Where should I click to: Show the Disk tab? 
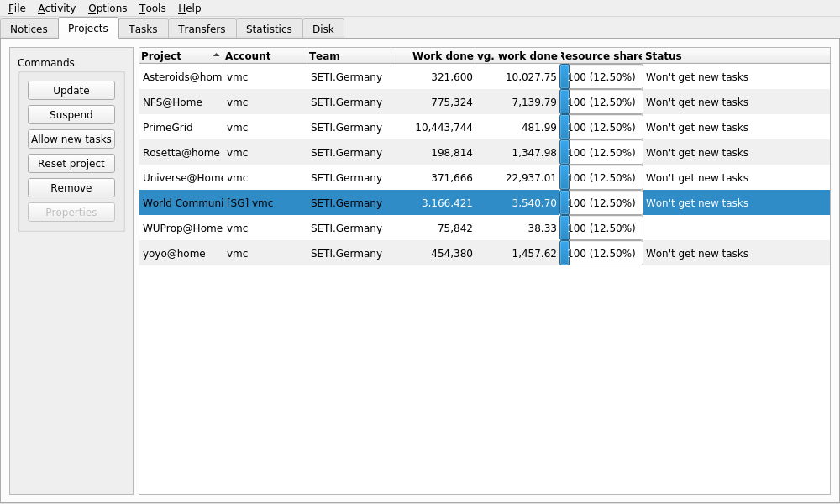tap(323, 29)
